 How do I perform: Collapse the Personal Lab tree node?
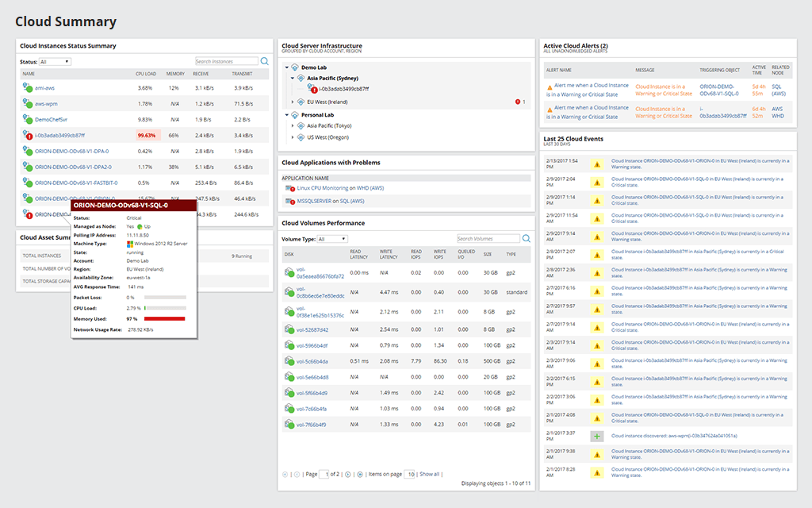287,114
